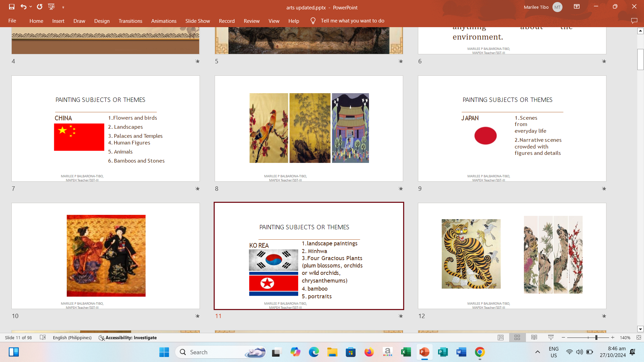Viewport: 644px width, 362px height.
Task: Click scroll up arrow of vertical scrollbar
Action: pyautogui.click(x=640, y=31)
